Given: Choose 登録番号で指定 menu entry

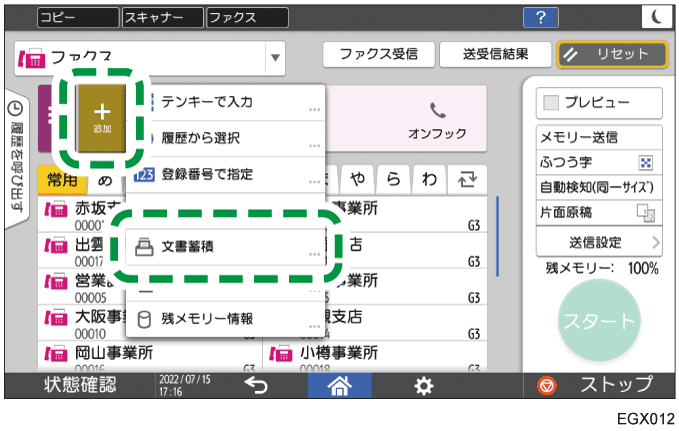Looking at the screenshot, I should click(x=225, y=175).
